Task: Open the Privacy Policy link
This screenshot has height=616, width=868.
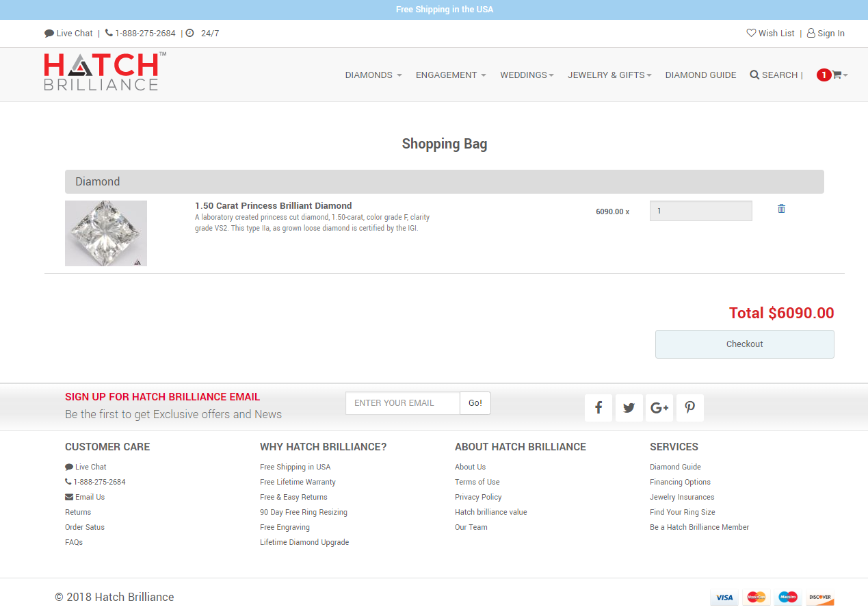Action: [x=478, y=497]
